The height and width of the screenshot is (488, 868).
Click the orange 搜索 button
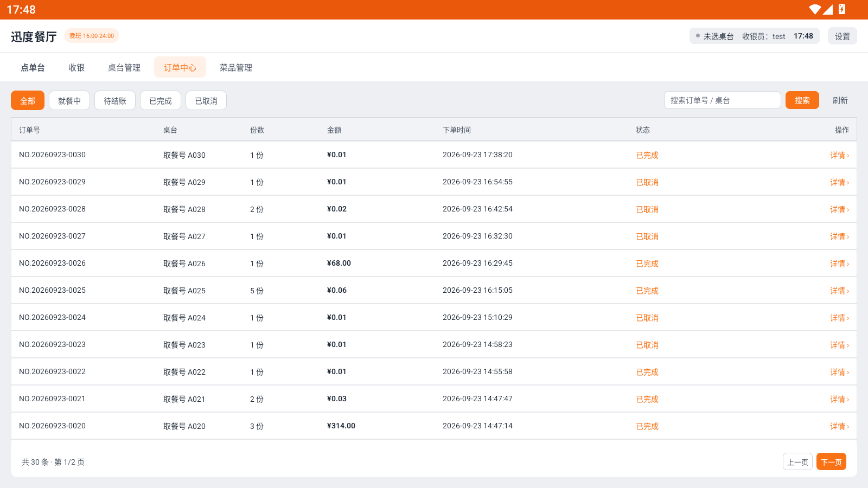(802, 100)
